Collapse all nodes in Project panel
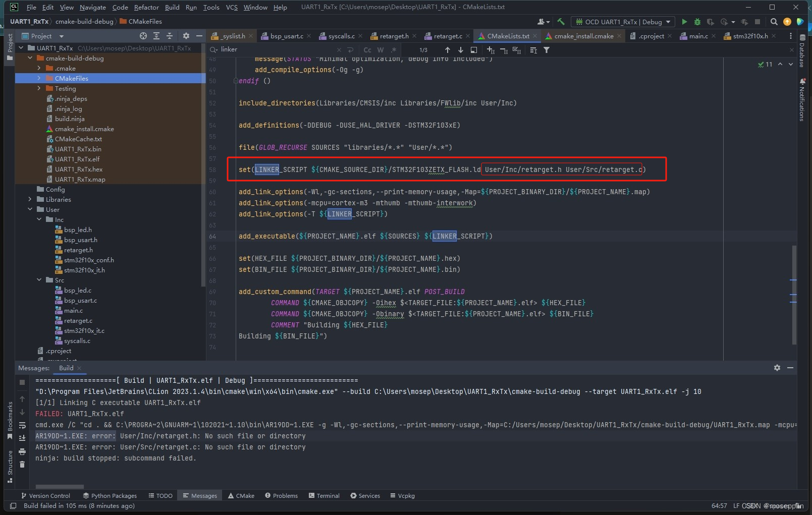The height and width of the screenshot is (515, 812). [170, 36]
